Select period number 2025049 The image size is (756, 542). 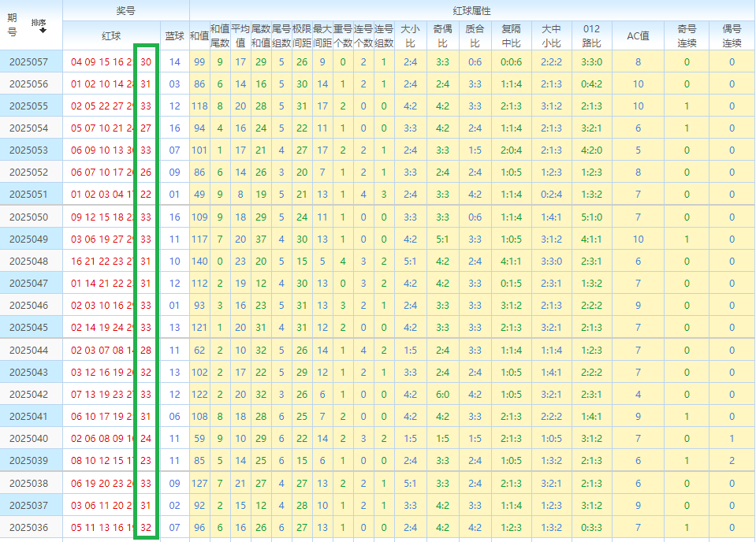pos(29,239)
